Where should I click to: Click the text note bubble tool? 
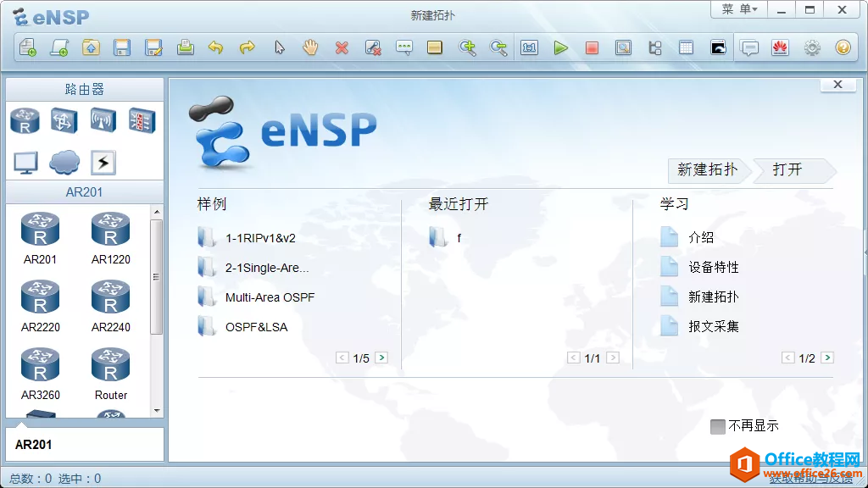pyautogui.click(x=404, y=47)
